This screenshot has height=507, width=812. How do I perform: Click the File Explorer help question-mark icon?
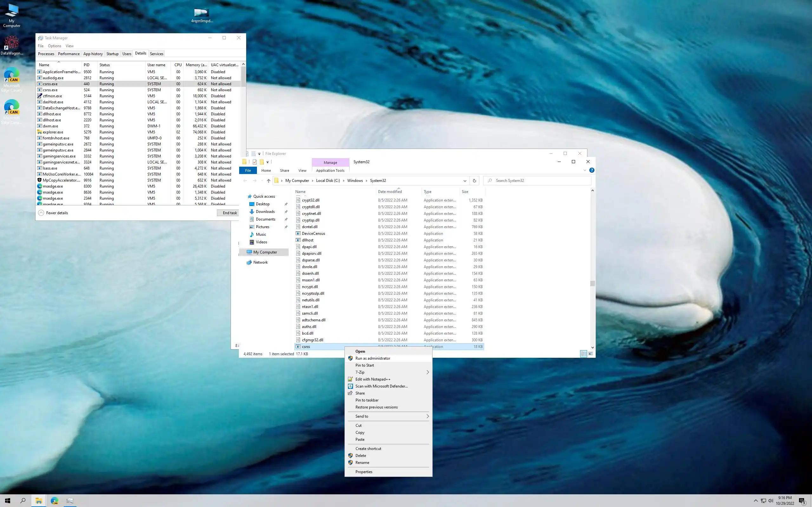(592, 170)
